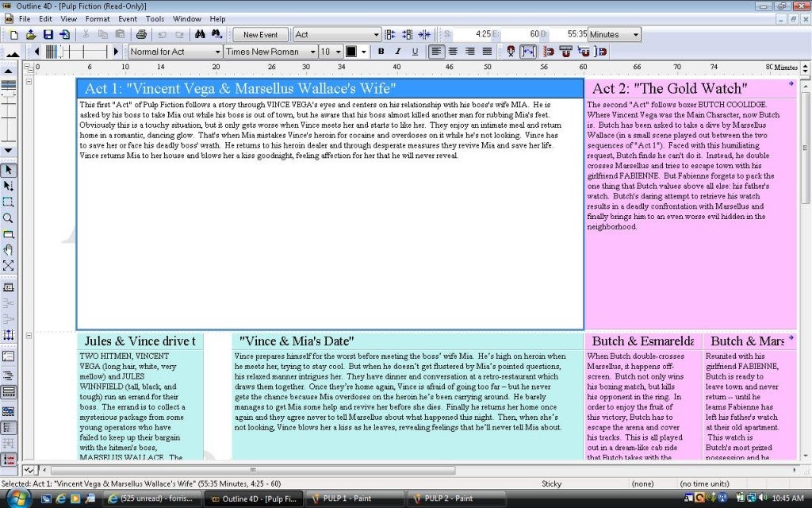Viewport: 812px width, 508px height.
Task: Toggle the highlighted connector-line button beside the red X icon
Action: (527, 52)
